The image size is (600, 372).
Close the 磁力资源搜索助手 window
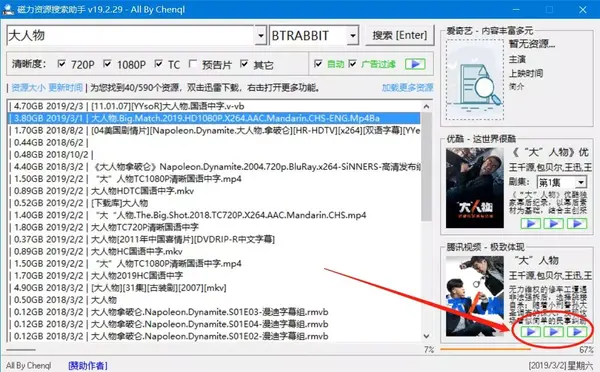[x=583, y=9]
